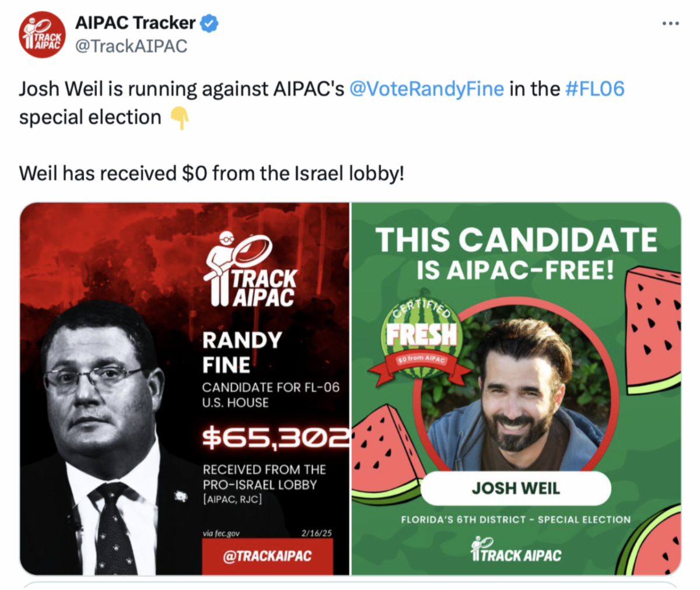Click the "via fec.gov" source text
The image size is (700, 590).
pos(221,533)
